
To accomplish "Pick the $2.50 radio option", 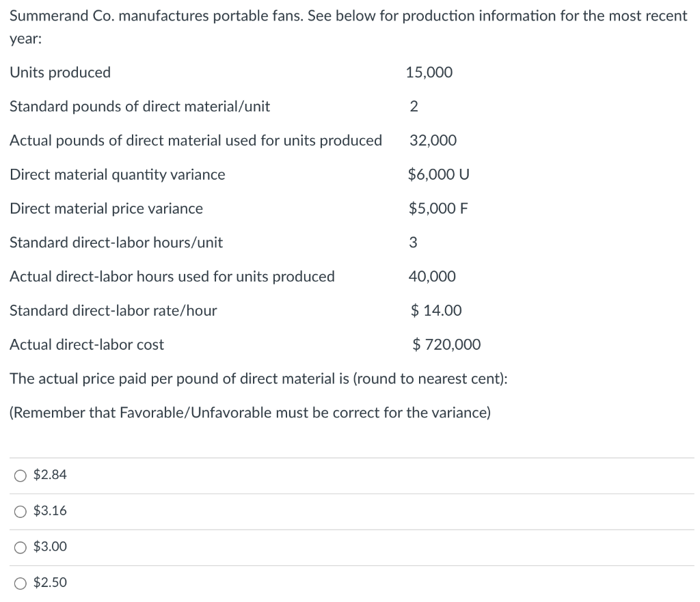I will [x=20, y=584].
